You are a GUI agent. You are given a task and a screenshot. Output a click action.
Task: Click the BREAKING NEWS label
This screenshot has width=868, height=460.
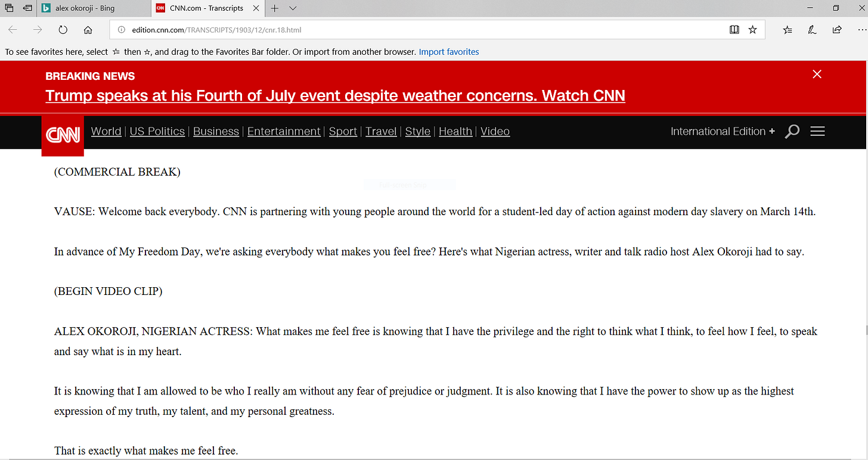[90, 76]
